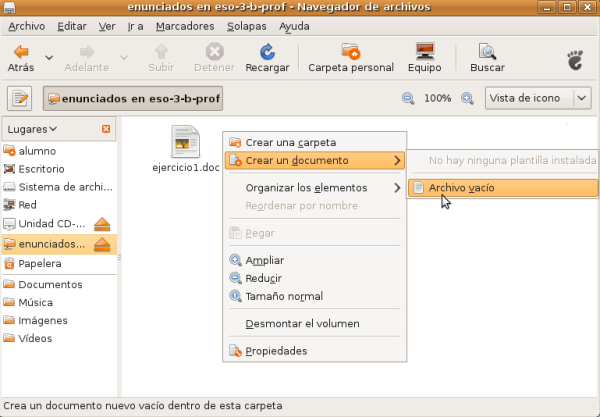
Task: Click the Equipo computer icon
Action: (425, 51)
